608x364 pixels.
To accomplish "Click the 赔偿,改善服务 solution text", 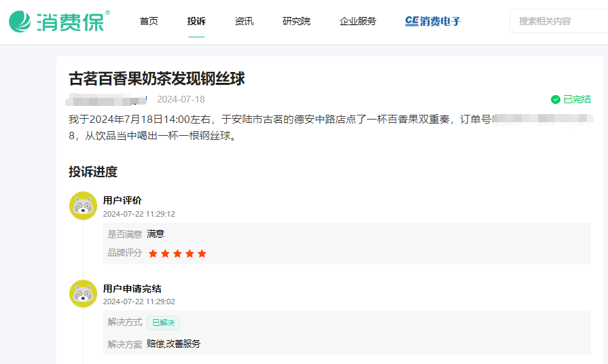I will (173, 344).
